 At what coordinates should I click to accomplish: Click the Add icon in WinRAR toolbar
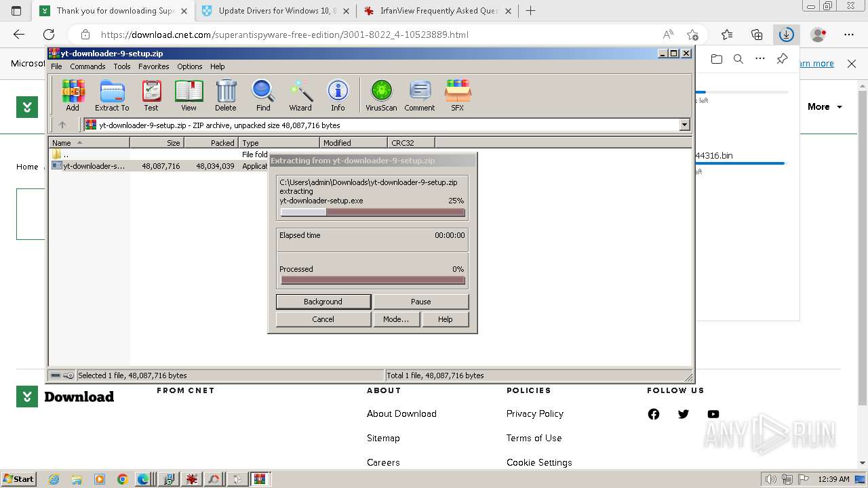tap(73, 96)
